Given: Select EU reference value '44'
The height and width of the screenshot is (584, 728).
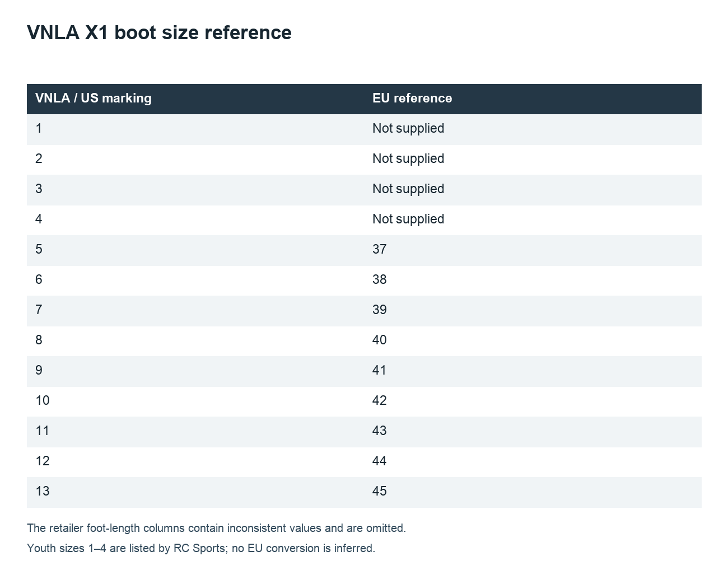Looking at the screenshot, I should 380,461.
